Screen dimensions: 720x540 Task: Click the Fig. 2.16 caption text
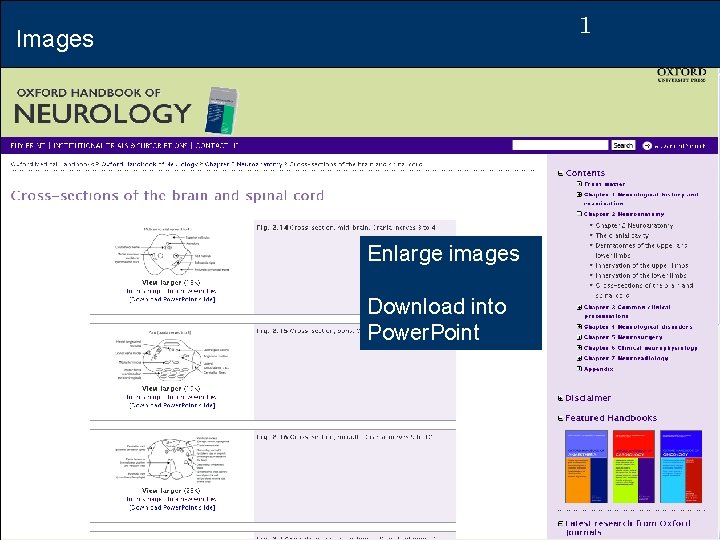(x=344, y=437)
